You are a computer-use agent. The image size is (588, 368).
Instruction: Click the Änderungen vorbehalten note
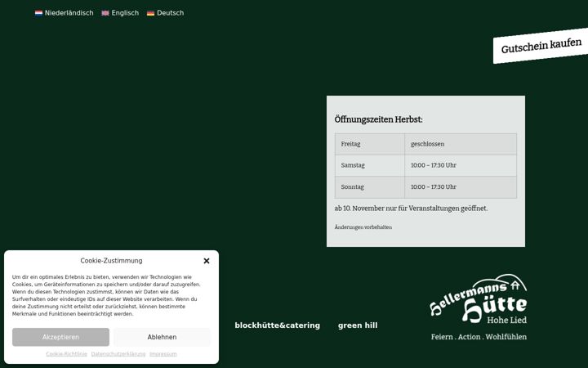tap(363, 227)
